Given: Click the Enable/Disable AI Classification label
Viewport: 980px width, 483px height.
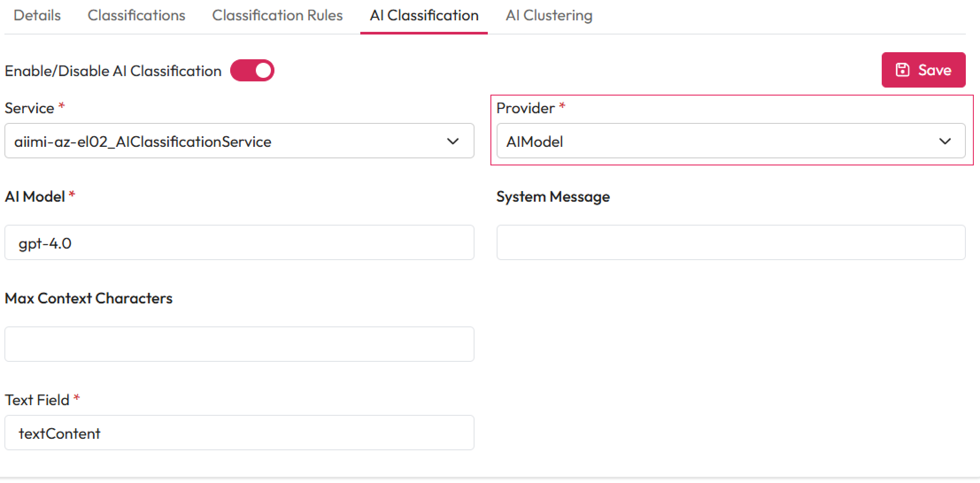Looking at the screenshot, I should (x=113, y=71).
